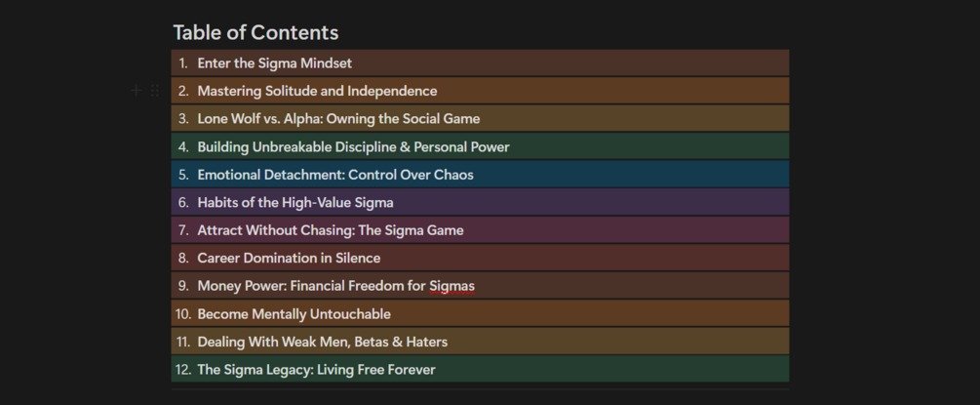980x405 pixels.
Task: Select Mastering Solitude and Independence row
Action: 317,91
